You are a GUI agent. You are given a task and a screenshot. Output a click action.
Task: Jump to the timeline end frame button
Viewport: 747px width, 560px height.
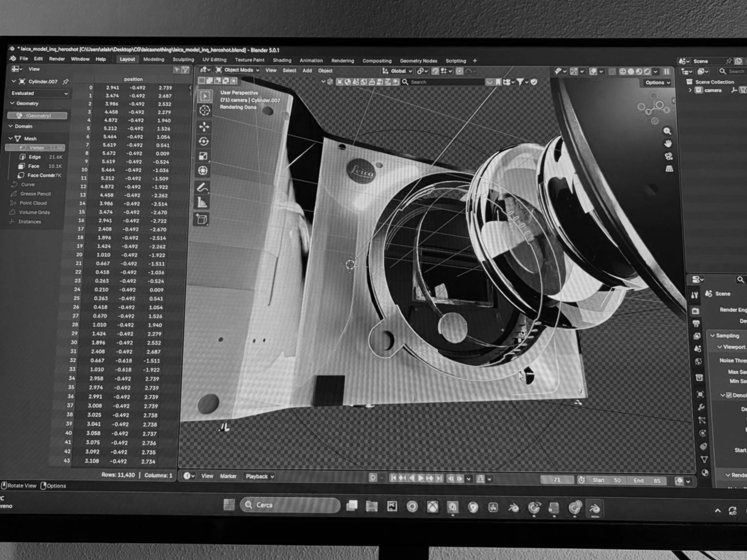click(439, 478)
